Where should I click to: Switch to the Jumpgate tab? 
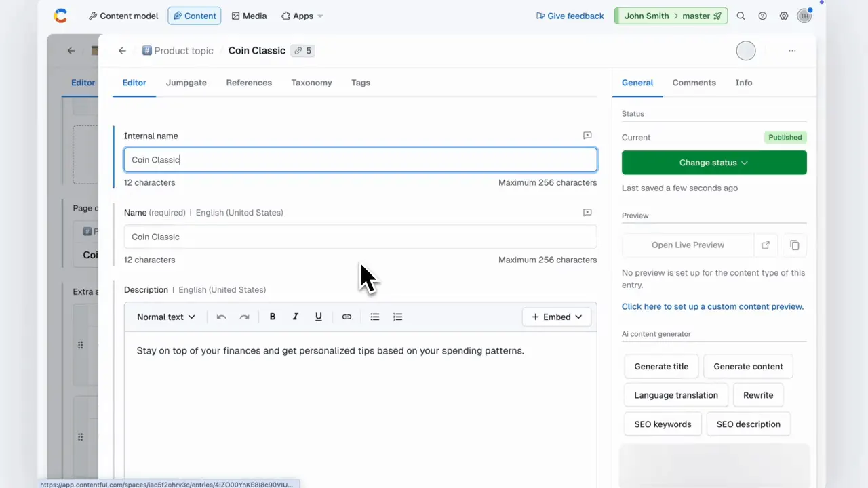tap(186, 83)
